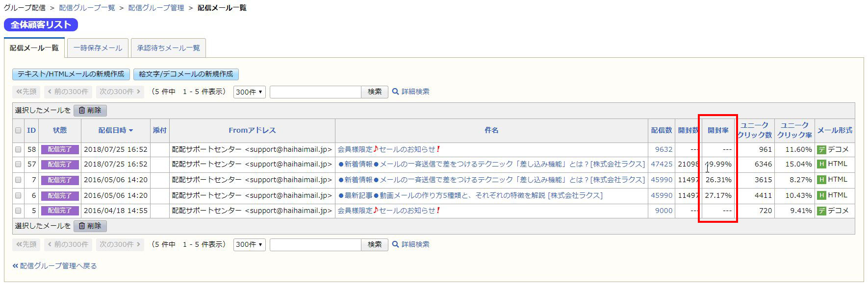Open subject link of mail ID 57

[491, 164]
